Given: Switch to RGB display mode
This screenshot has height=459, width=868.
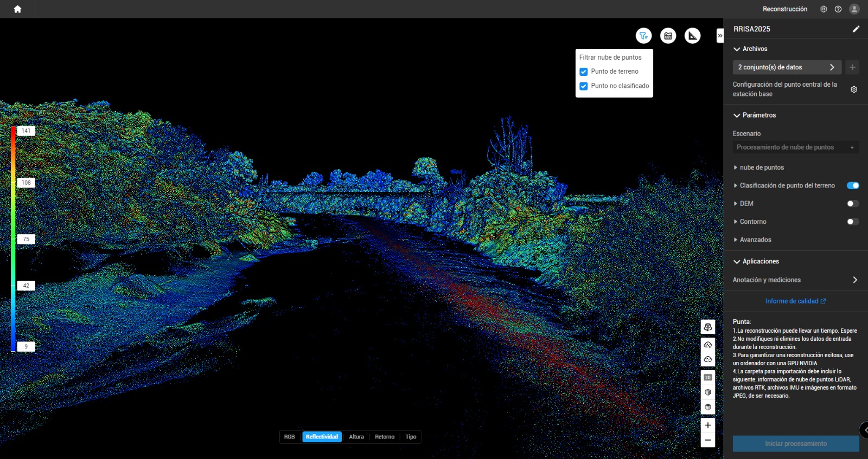Looking at the screenshot, I should pyautogui.click(x=290, y=437).
